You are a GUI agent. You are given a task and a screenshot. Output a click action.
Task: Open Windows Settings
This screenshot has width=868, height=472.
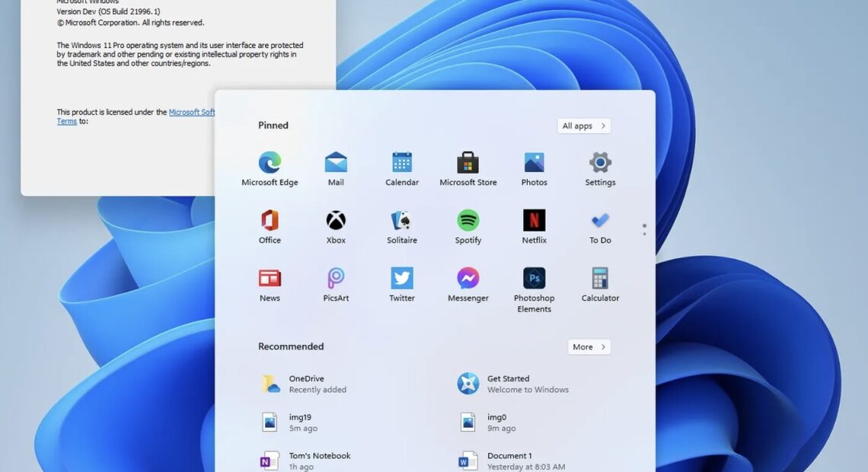(x=599, y=166)
